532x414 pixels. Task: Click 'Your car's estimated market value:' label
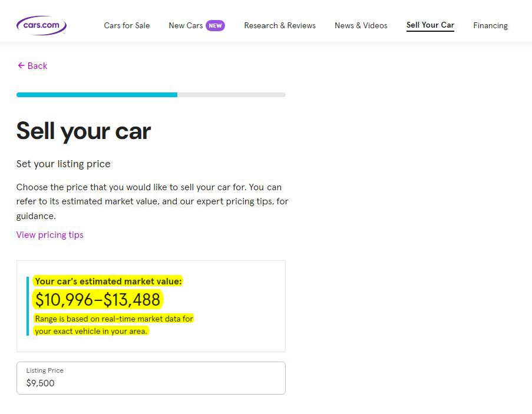click(108, 281)
